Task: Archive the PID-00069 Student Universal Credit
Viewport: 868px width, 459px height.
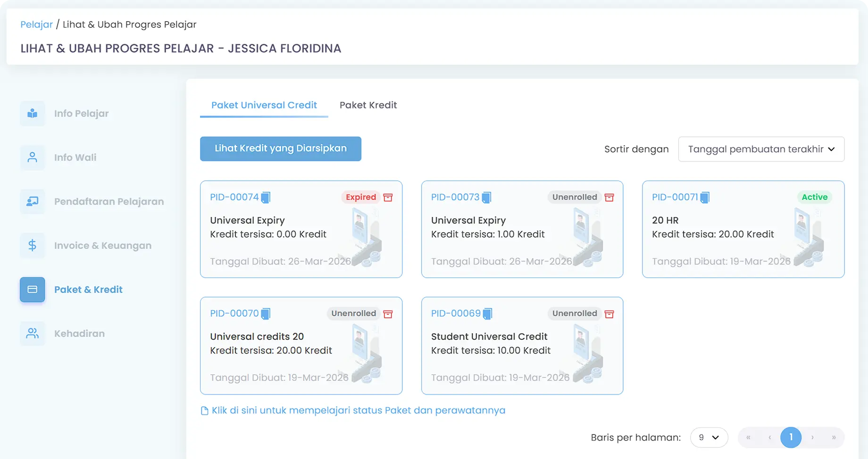Action: coord(609,314)
